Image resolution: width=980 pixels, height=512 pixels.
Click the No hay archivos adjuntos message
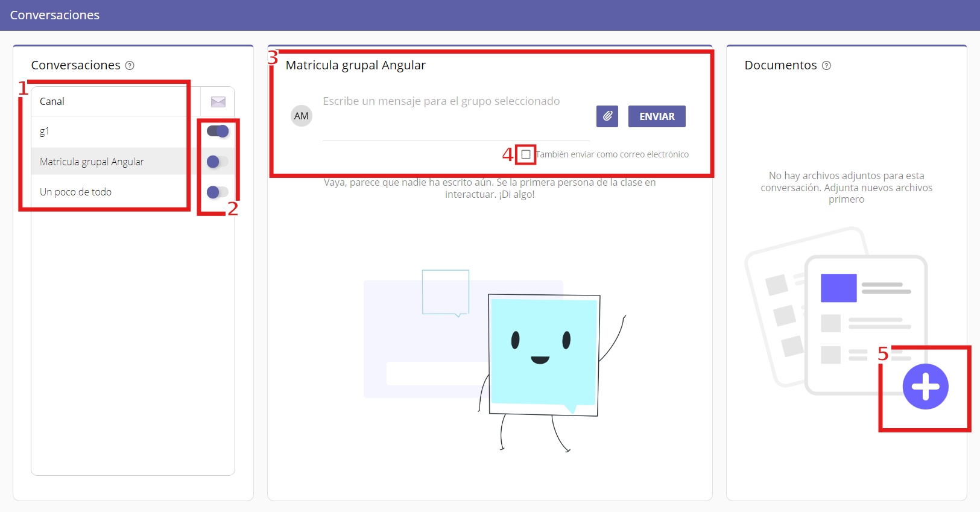coord(846,188)
